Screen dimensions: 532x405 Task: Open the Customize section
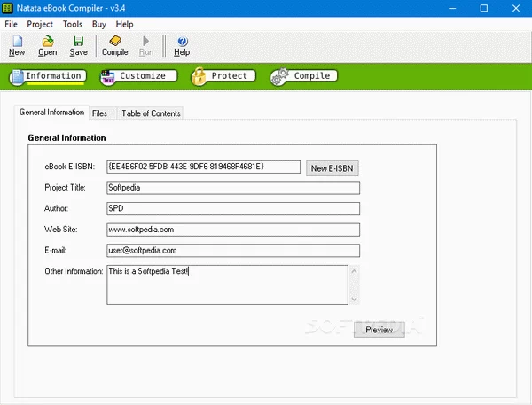tap(138, 76)
